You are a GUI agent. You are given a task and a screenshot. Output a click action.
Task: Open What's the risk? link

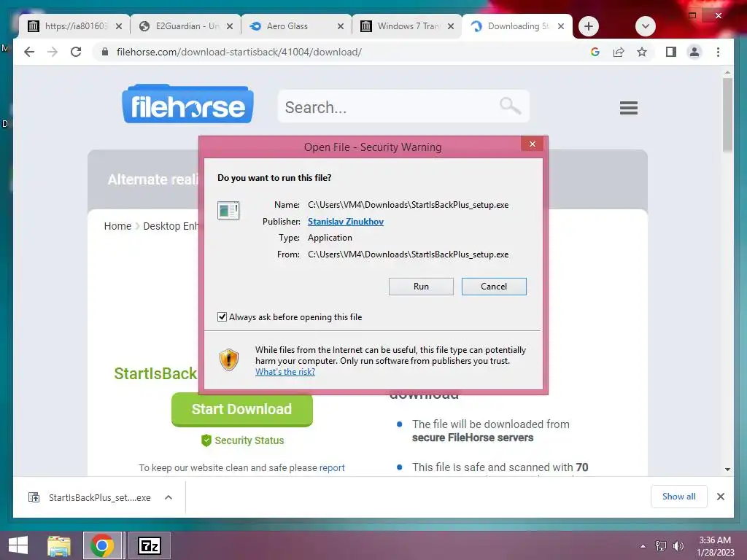pyautogui.click(x=285, y=372)
